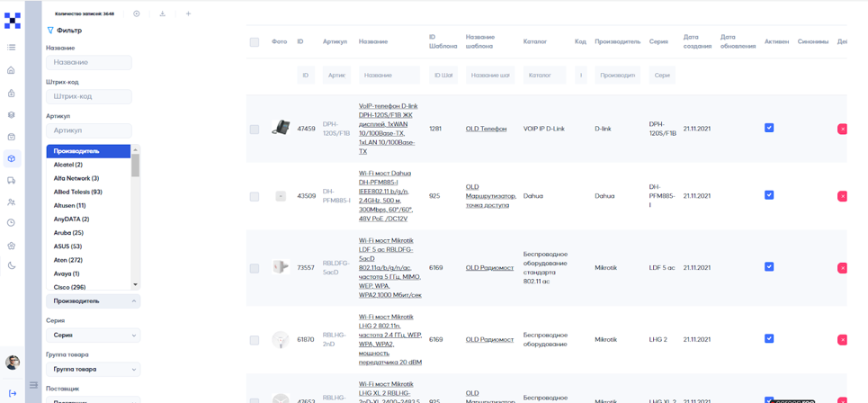
Task: Click the logout arrow icon
Action: (13, 393)
